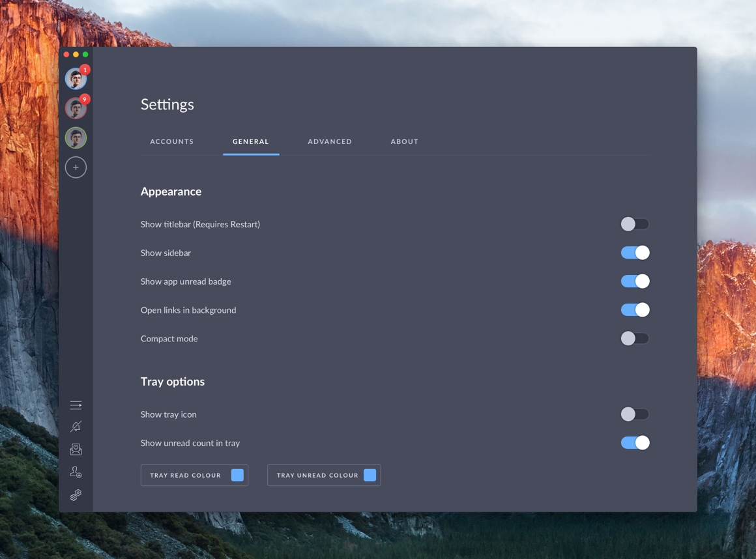Minimize window with the yellow button
The image size is (756, 559).
tap(76, 55)
